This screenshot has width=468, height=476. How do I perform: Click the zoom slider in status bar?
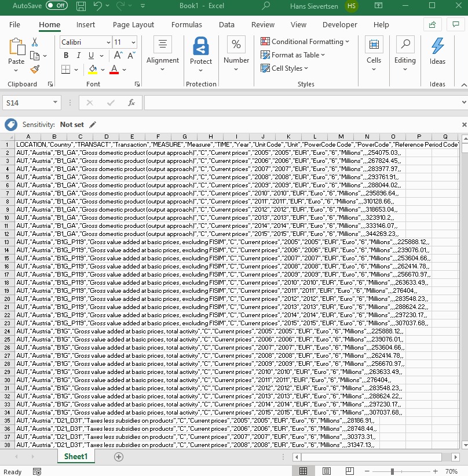click(393, 471)
